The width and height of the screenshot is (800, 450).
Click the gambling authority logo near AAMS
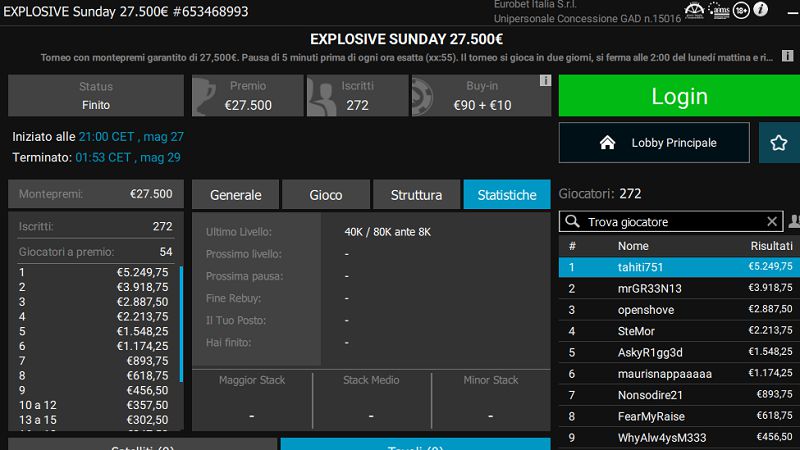tap(694, 10)
